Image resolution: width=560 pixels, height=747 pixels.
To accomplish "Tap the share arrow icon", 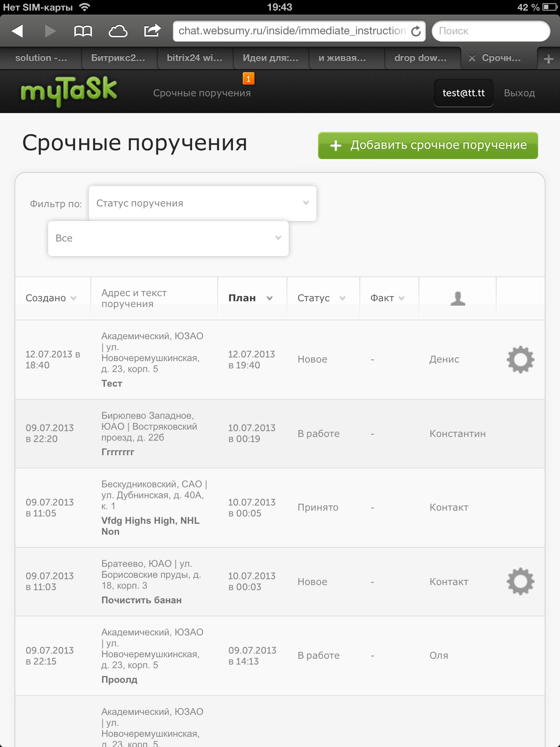I will pyautogui.click(x=152, y=30).
